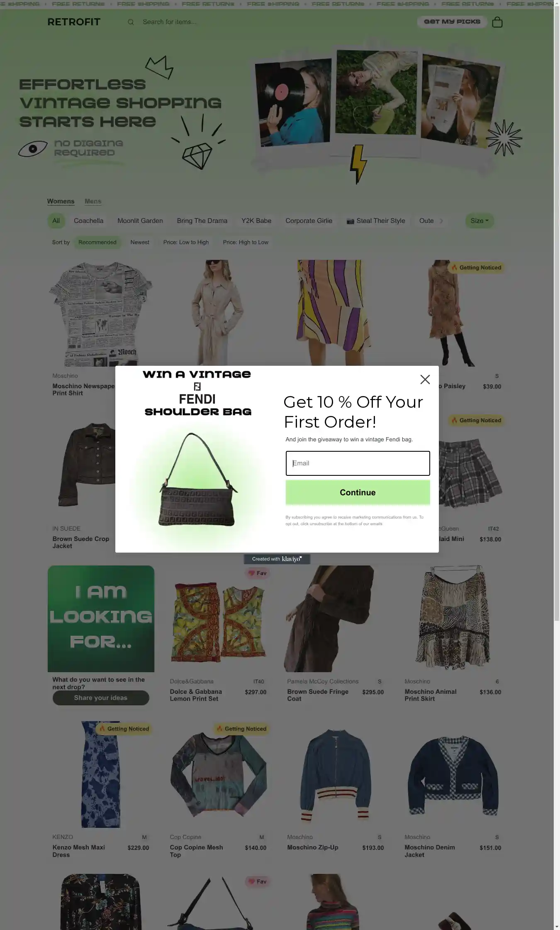Open the Moschino Denim Jacket thumbnail
This screenshot has width=560, height=930.
pos(453,775)
